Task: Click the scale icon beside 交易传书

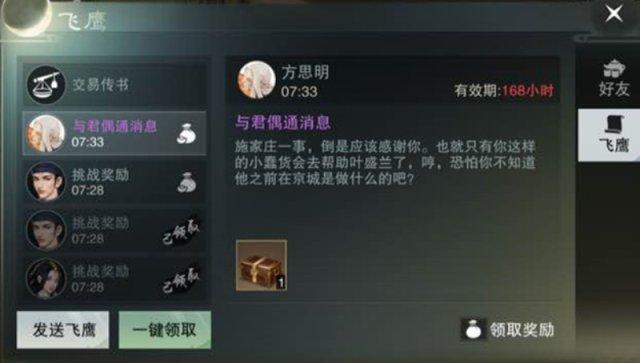Action: pos(46,85)
